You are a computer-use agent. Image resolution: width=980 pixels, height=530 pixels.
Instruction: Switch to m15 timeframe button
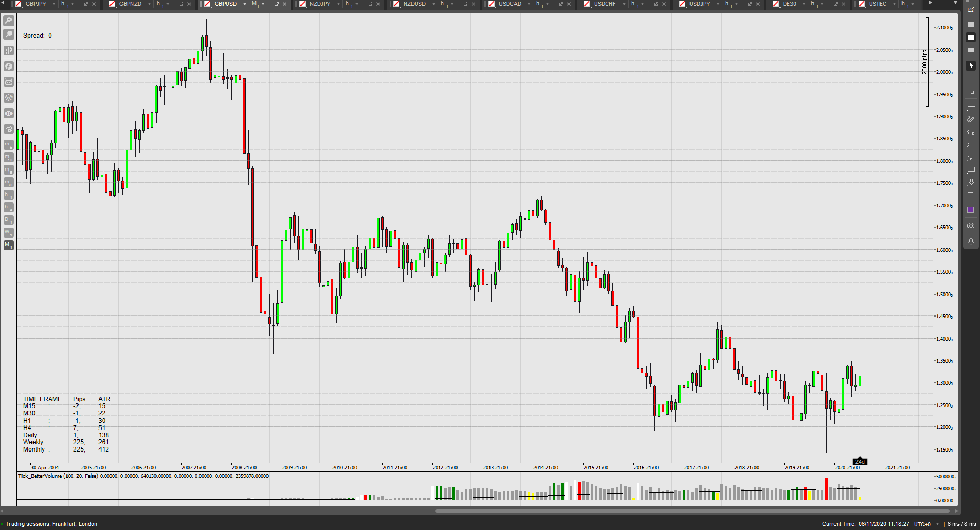[x=8, y=170]
